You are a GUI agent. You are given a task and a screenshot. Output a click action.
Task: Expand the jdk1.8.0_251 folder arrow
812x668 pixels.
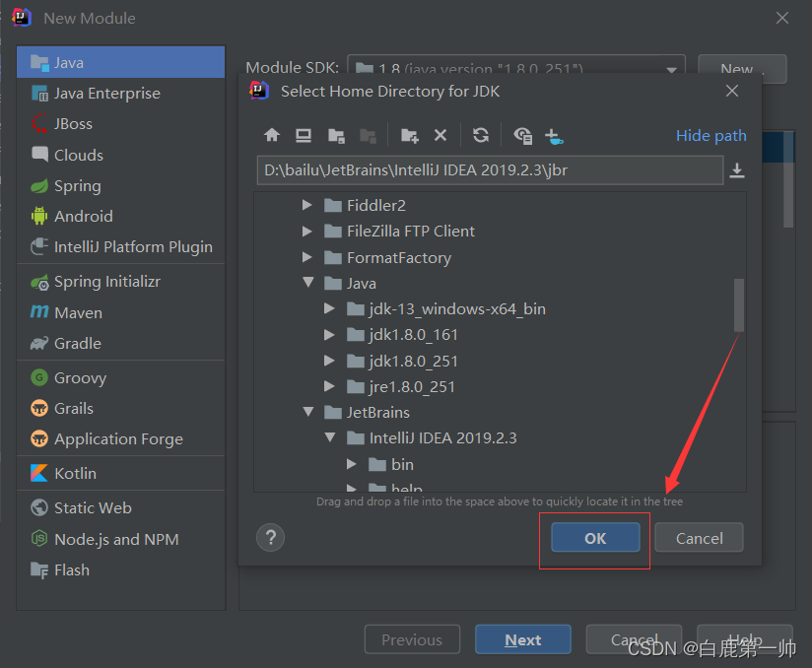click(x=329, y=361)
